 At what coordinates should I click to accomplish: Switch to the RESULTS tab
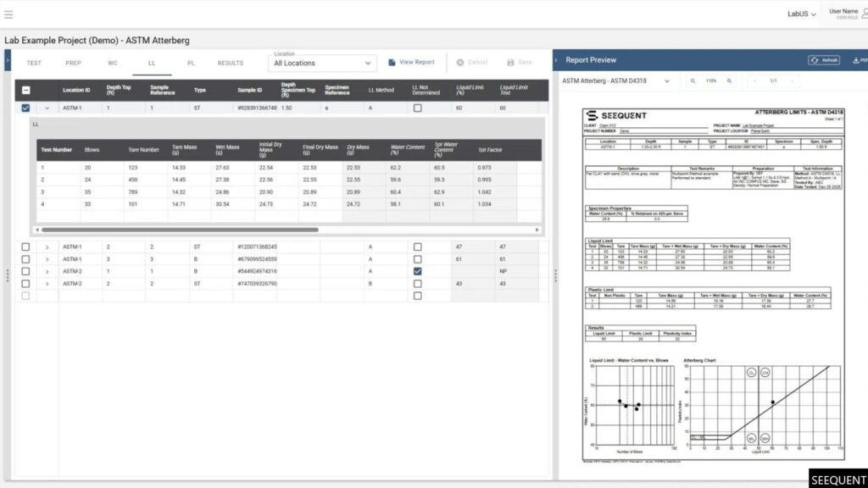tap(231, 63)
